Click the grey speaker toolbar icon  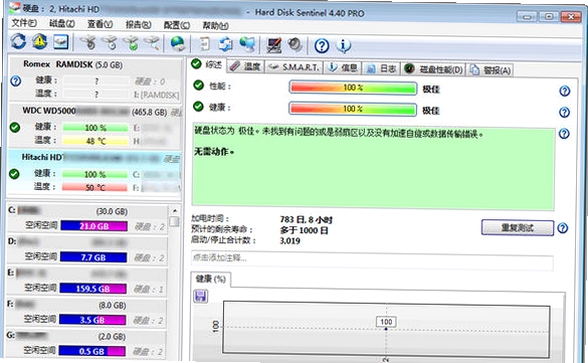[x=295, y=45]
